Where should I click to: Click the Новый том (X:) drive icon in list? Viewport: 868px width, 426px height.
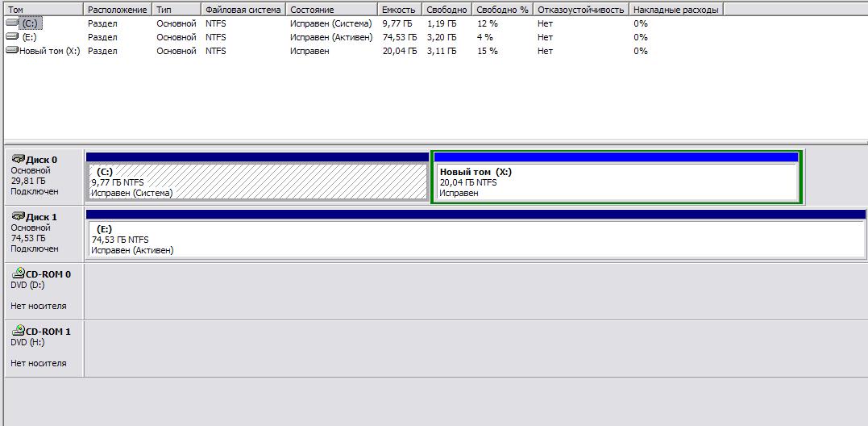click(x=11, y=50)
